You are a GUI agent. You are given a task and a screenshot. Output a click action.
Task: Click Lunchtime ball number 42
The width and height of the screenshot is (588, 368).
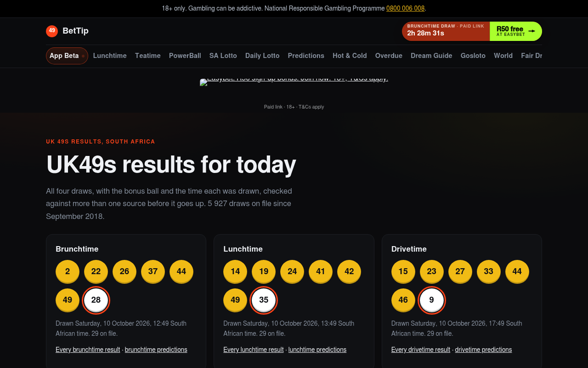point(349,271)
